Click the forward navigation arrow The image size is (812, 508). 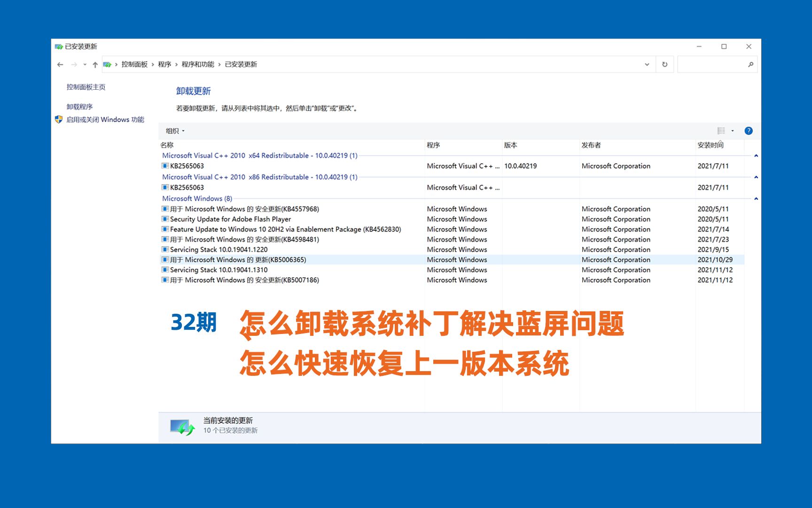coord(74,65)
